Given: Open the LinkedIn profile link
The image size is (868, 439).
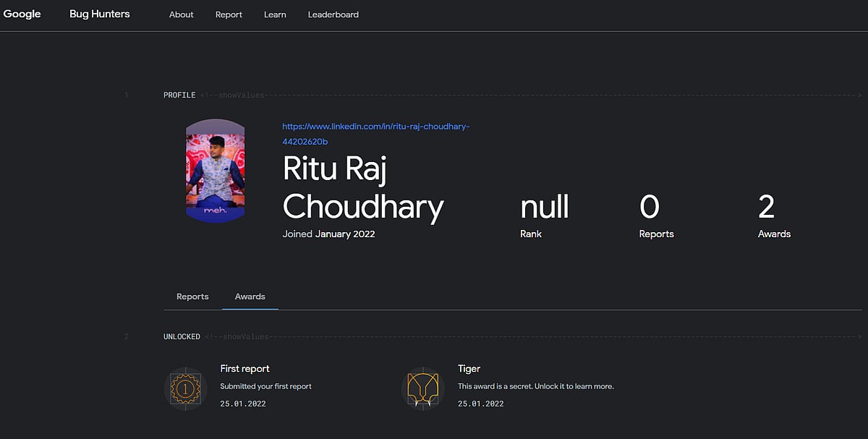Looking at the screenshot, I should pos(376,134).
